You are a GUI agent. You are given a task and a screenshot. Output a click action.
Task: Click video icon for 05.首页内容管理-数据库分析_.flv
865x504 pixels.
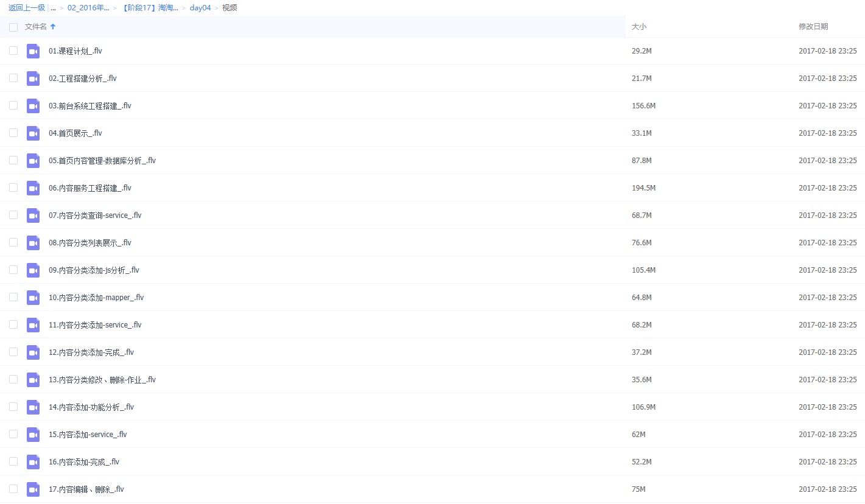33,161
